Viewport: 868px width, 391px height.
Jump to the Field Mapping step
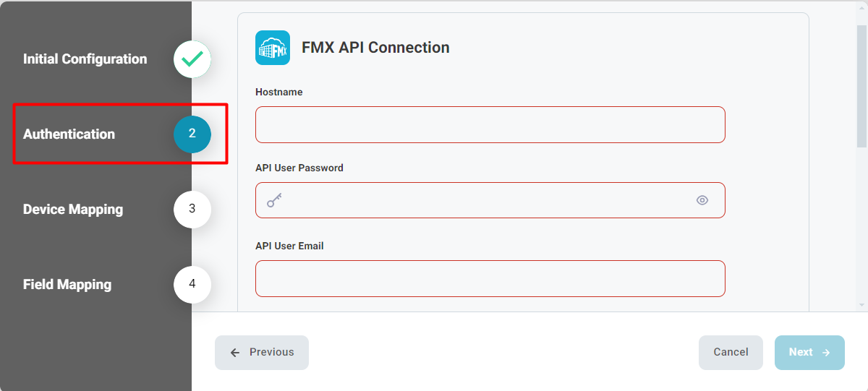tap(67, 285)
